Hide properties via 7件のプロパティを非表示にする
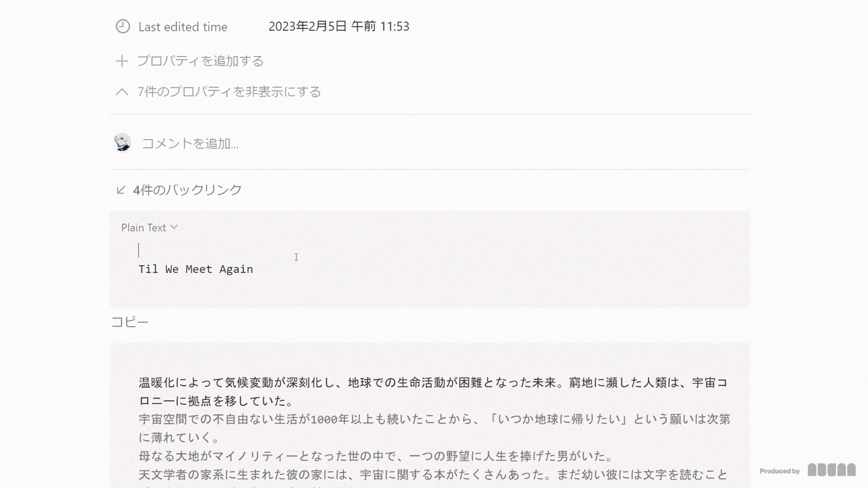868x488 pixels. 229,92
